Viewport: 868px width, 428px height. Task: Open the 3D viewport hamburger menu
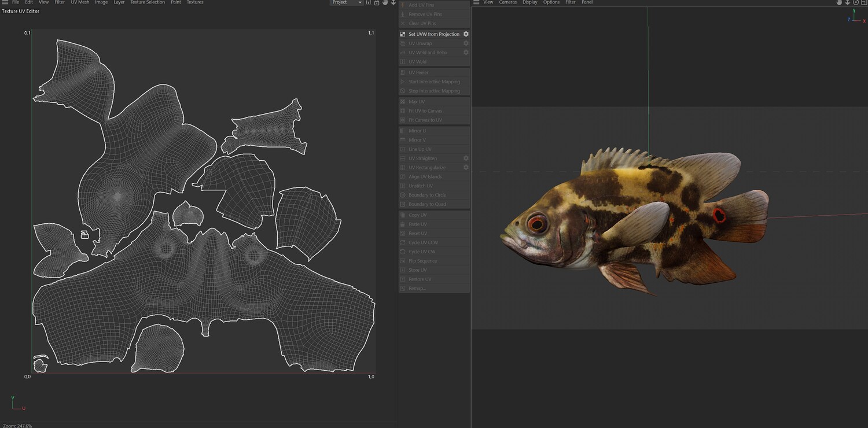[x=476, y=2]
